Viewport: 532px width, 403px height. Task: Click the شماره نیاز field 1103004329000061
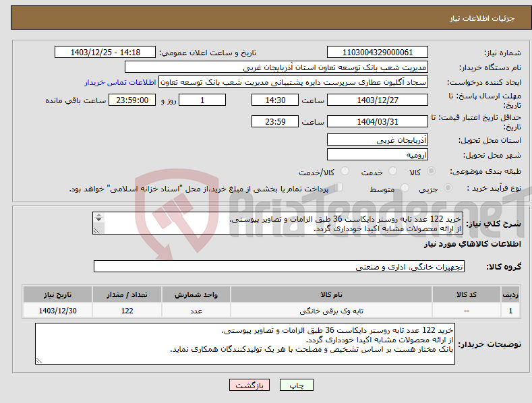[378, 53]
